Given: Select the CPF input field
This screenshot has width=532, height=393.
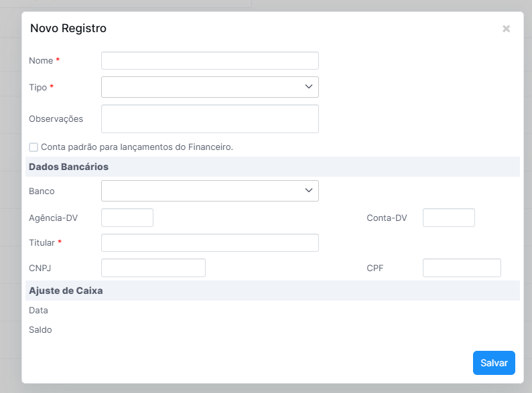Looking at the screenshot, I should [x=462, y=268].
